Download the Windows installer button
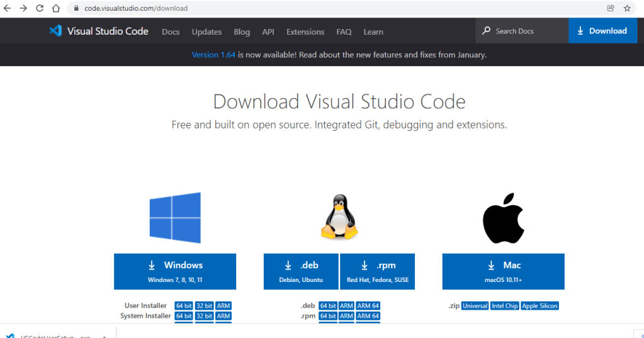 (175, 271)
